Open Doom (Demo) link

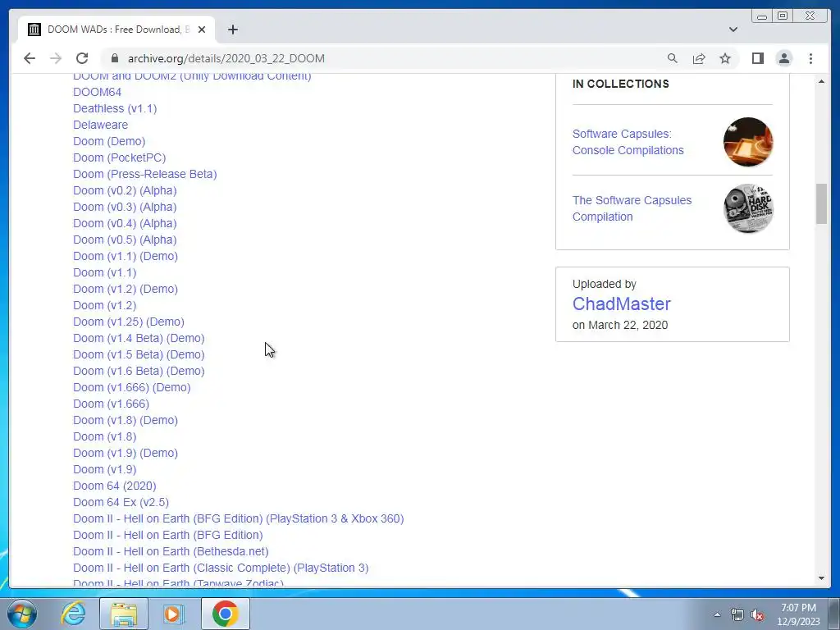click(109, 141)
